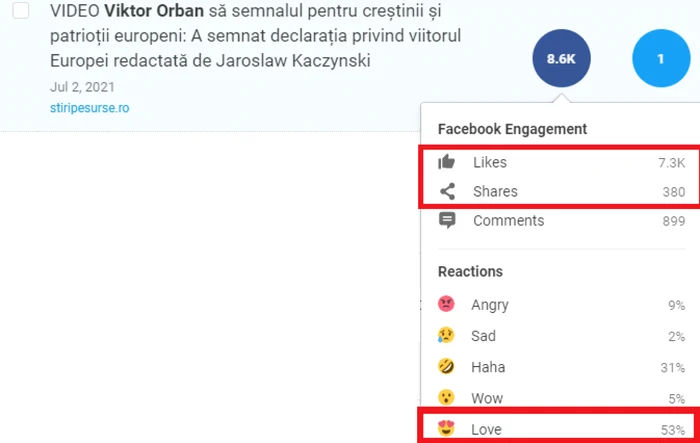The width and height of the screenshot is (700, 443).
Task: Click the Sad reaction emoji
Action: click(x=446, y=335)
